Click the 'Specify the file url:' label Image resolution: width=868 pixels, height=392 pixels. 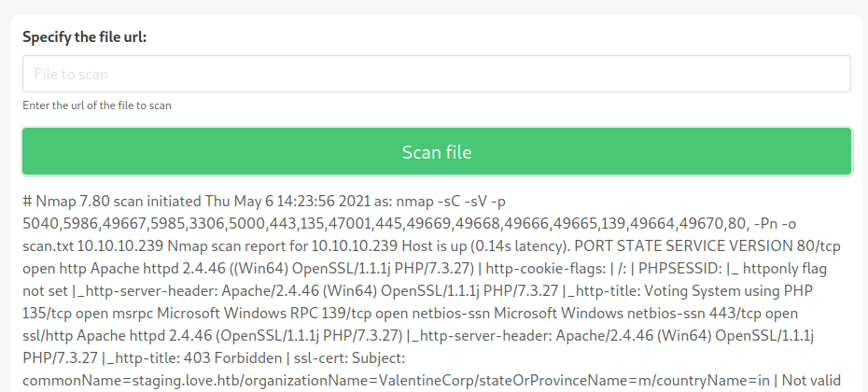[x=85, y=37]
